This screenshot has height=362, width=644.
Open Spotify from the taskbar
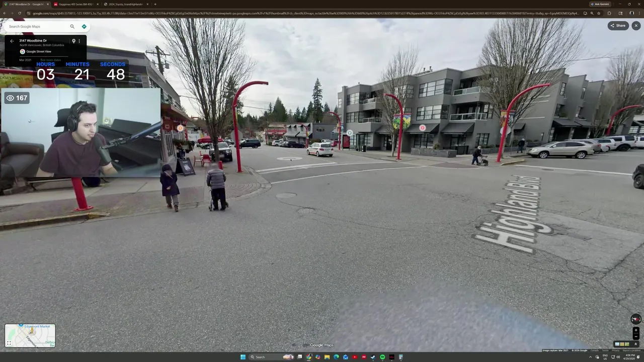[x=382, y=357]
